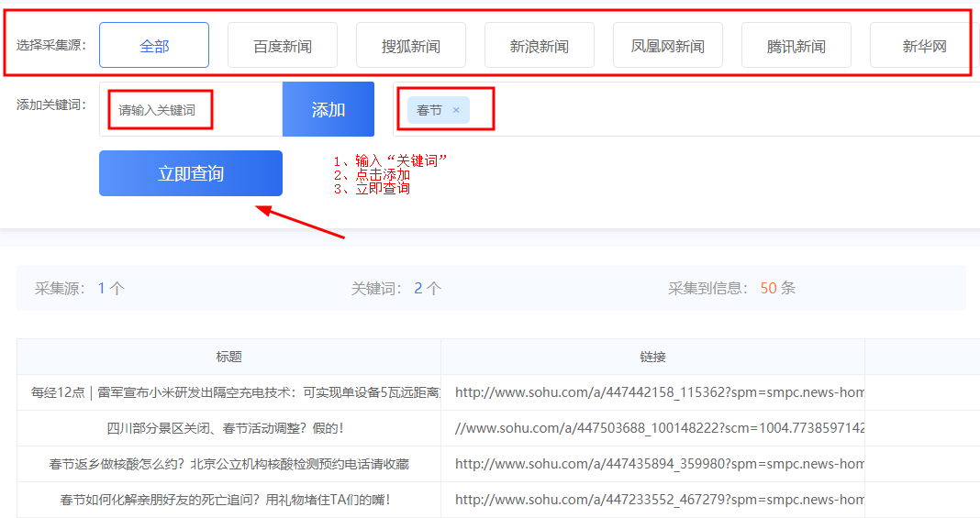Click the 选择采集源 label
980x518 pixels.
[x=51, y=45]
